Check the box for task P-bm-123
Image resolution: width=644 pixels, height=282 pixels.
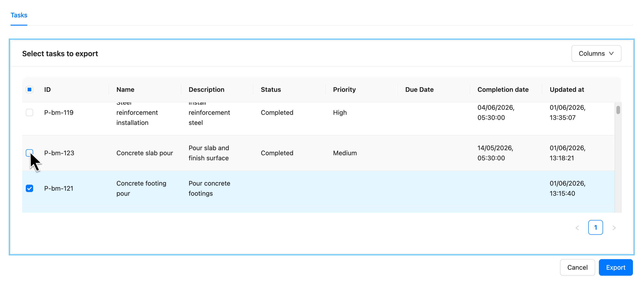tap(29, 153)
